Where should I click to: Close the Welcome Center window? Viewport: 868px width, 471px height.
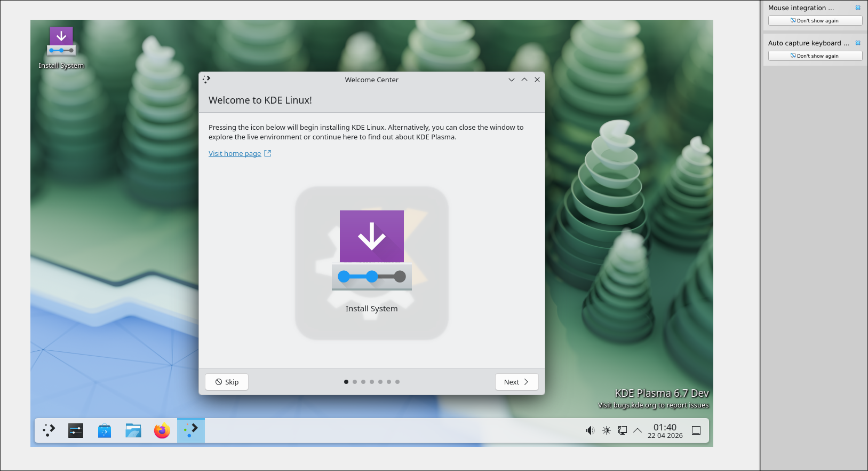point(537,80)
